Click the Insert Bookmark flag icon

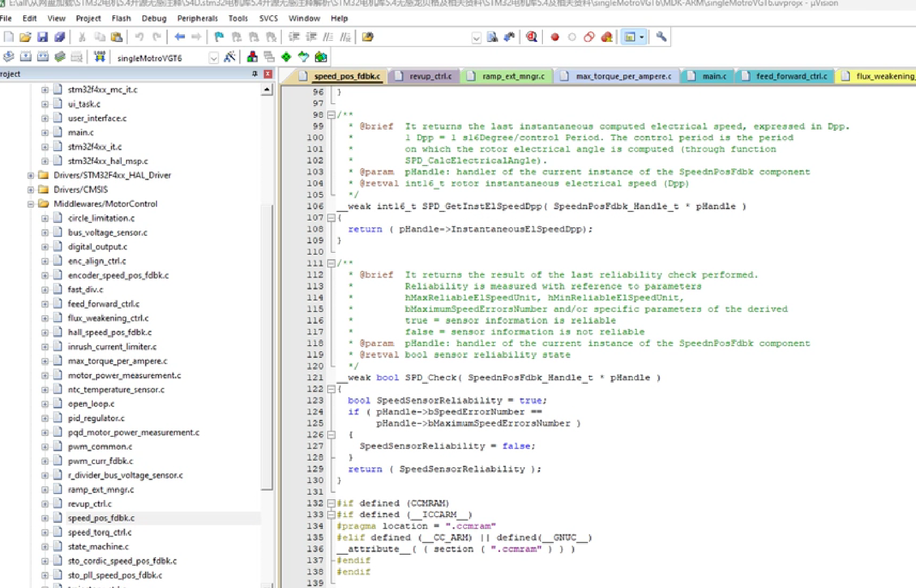pyautogui.click(x=219, y=37)
